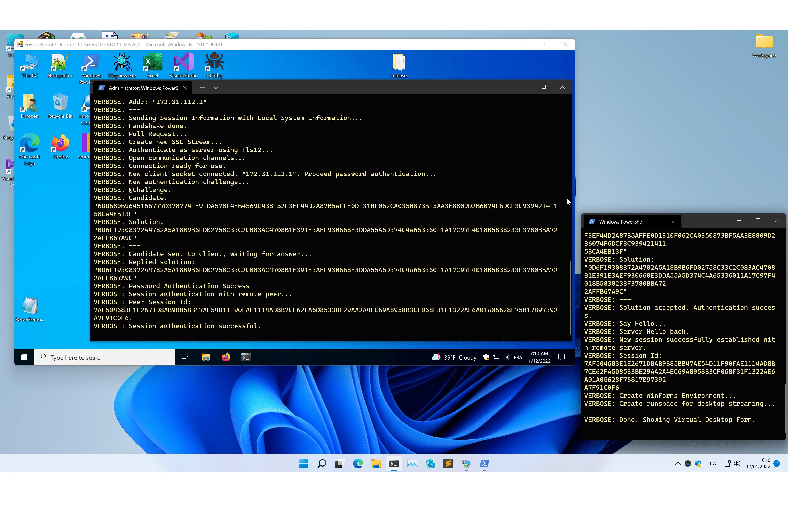788x532 pixels.
Task: Add new tab in Administrator PowerShell window
Action: [x=202, y=88]
